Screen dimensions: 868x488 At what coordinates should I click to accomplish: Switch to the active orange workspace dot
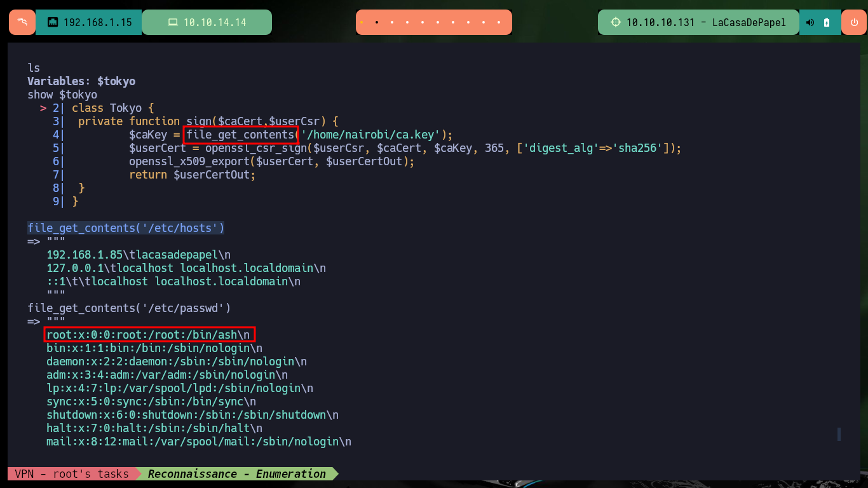point(361,22)
